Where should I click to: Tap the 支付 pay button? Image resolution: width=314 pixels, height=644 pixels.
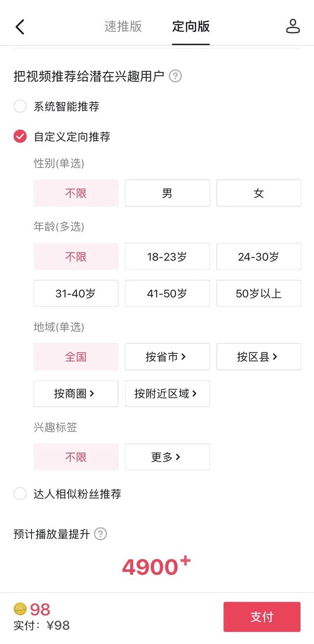(x=262, y=617)
